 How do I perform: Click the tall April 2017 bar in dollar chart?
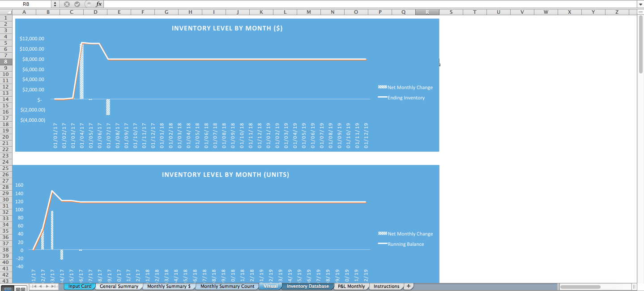(81, 71)
